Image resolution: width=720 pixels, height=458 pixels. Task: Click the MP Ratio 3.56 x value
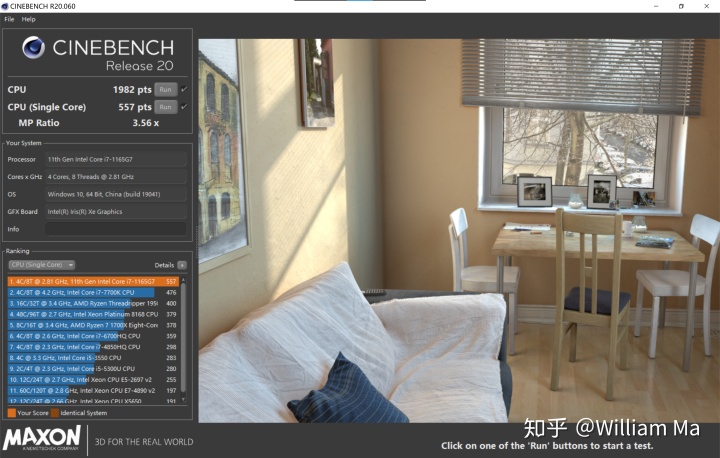click(x=146, y=123)
